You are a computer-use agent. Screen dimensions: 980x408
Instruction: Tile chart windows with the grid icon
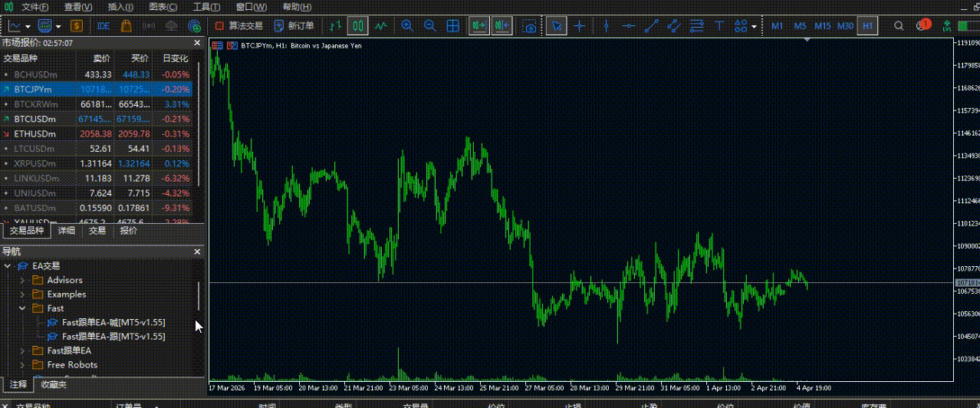(453, 25)
